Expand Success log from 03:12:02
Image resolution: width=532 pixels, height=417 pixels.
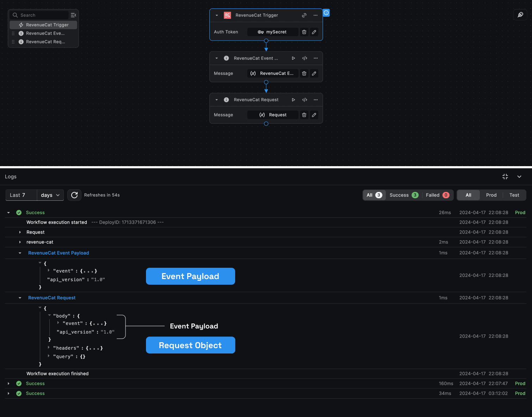click(8, 393)
